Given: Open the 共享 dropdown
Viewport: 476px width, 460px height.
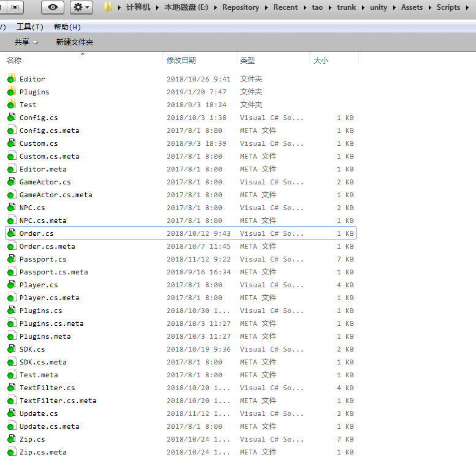Looking at the screenshot, I should pyautogui.click(x=26, y=42).
